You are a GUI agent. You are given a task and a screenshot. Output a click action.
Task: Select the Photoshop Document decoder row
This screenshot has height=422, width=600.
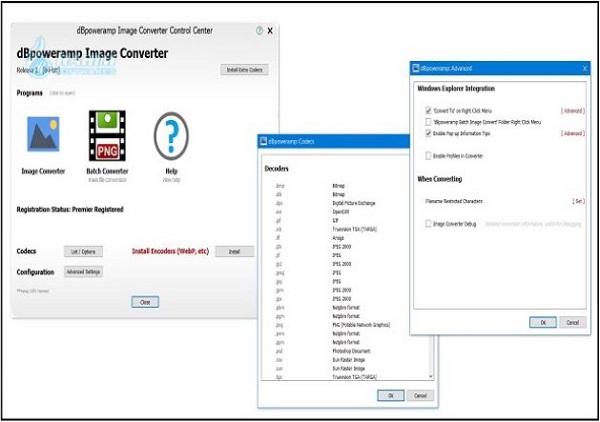click(x=323, y=351)
